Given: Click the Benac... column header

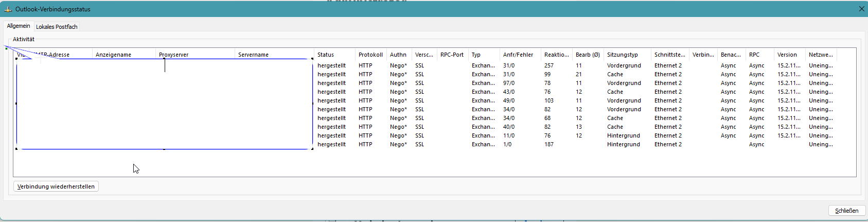Looking at the screenshot, I should 732,55.
